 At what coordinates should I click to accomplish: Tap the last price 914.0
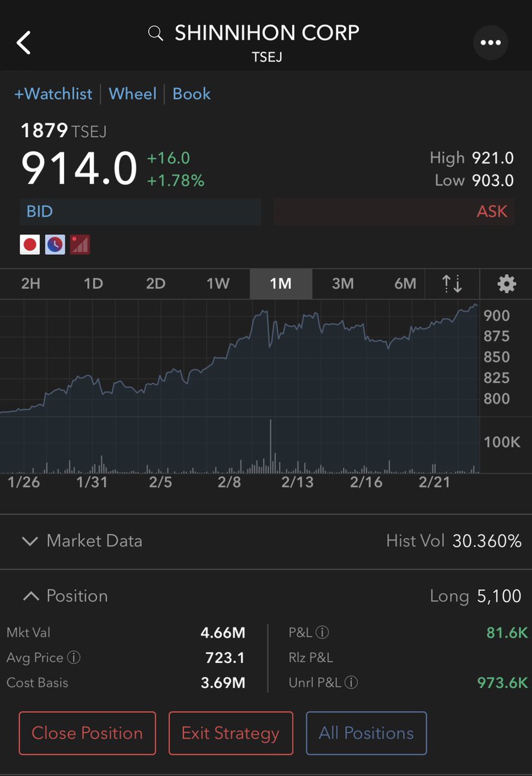tap(80, 168)
